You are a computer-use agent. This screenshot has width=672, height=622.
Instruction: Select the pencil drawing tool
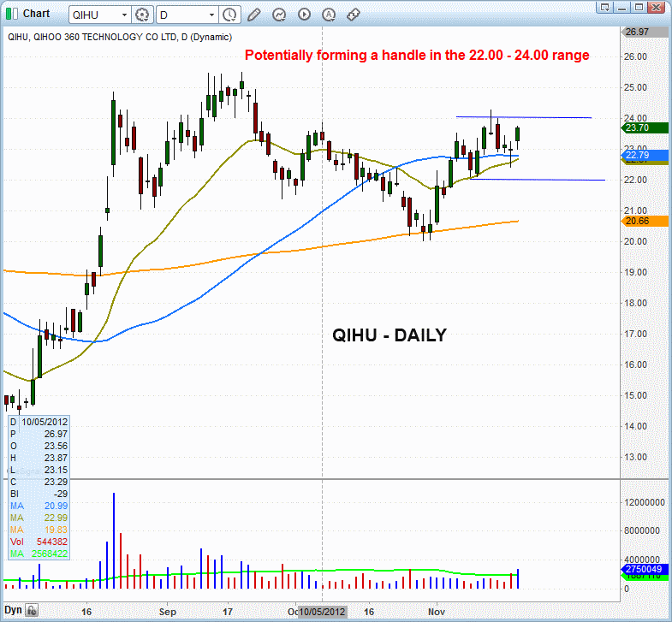click(253, 15)
